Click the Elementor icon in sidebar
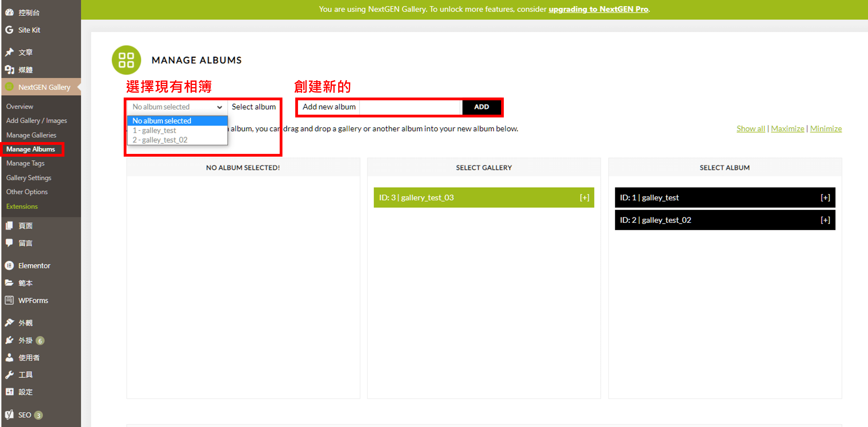This screenshot has width=868, height=427. [x=9, y=266]
